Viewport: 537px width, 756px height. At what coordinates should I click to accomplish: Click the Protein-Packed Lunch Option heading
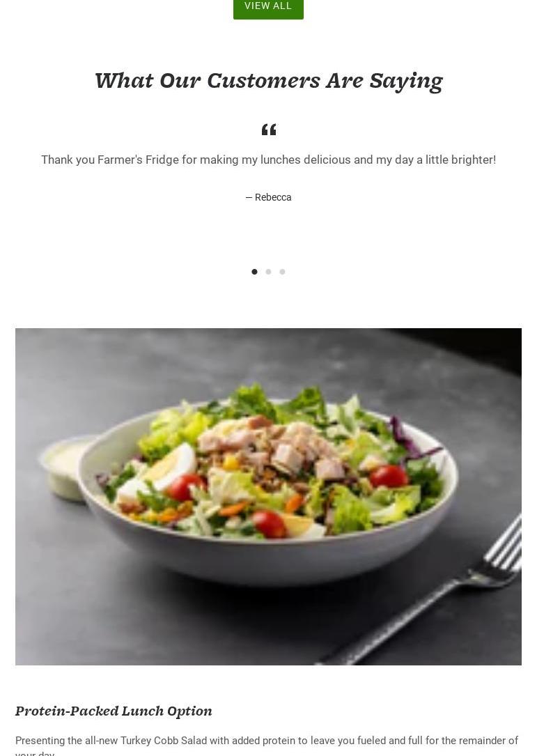[x=114, y=711]
